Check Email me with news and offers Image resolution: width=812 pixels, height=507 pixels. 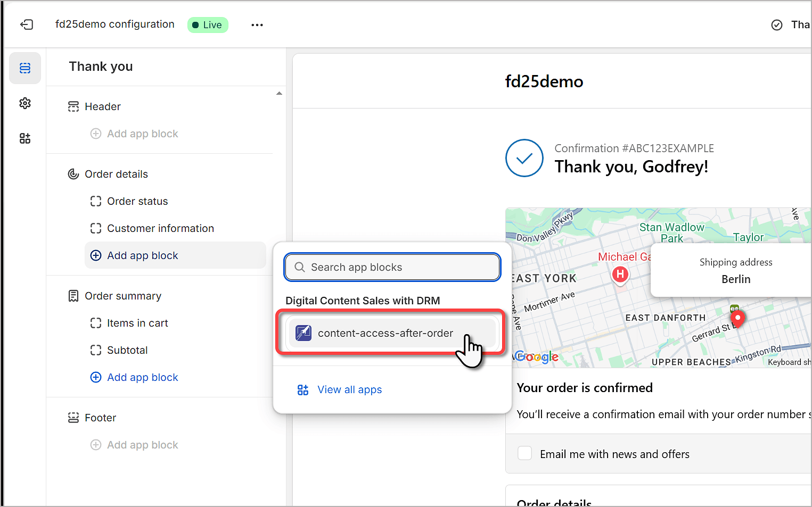525,453
